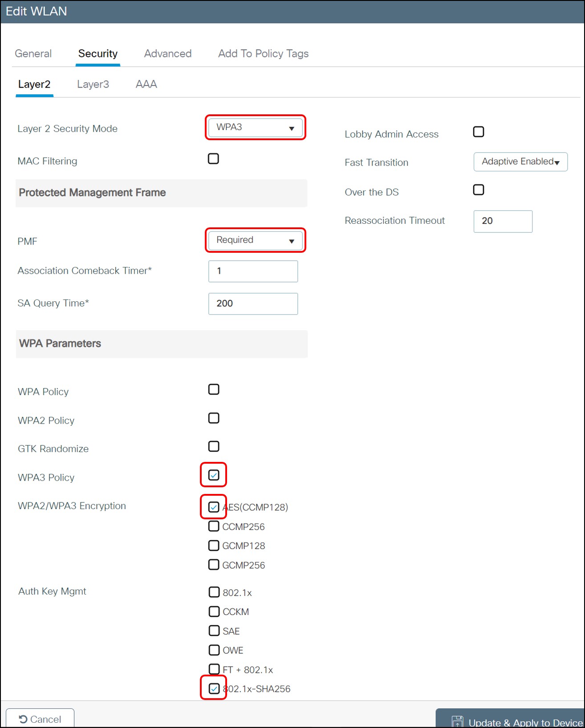
Task: Check the WPA2 Policy checkbox
Action: pyautogui.click(x=214, y=418)
